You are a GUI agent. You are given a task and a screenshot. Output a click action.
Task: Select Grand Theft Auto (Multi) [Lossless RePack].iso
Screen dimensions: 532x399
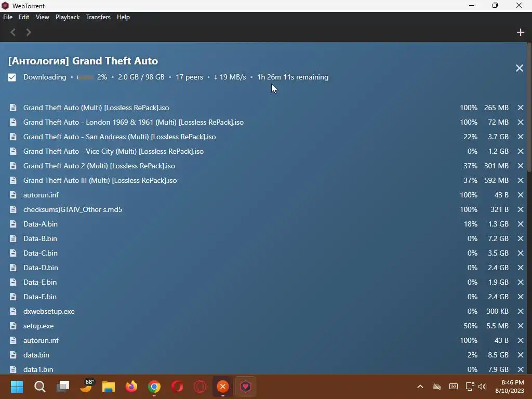pyautogui.click(x=96, y=108)
